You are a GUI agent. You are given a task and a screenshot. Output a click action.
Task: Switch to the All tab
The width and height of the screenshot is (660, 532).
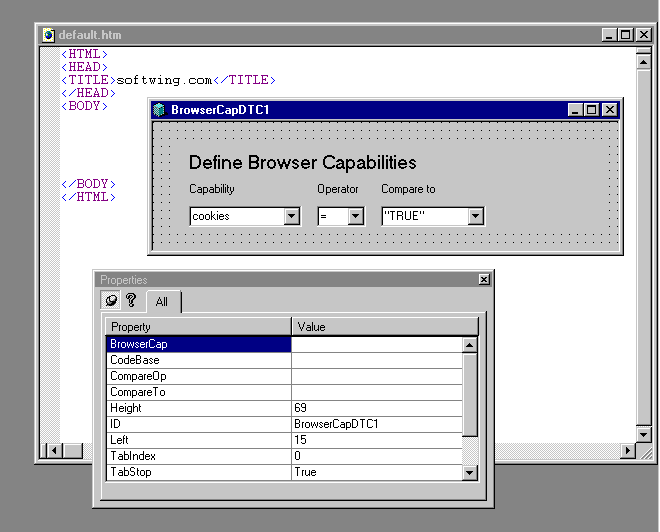tap(162, 302)
